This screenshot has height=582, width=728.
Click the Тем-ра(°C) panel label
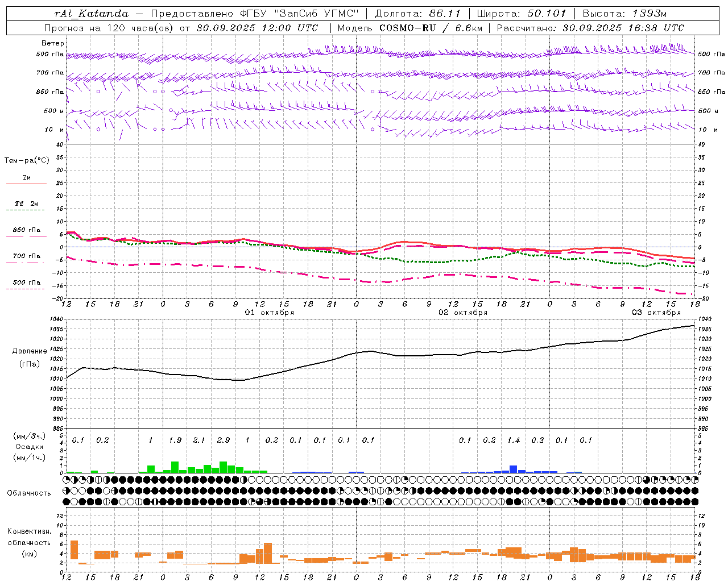click(27, 161)
